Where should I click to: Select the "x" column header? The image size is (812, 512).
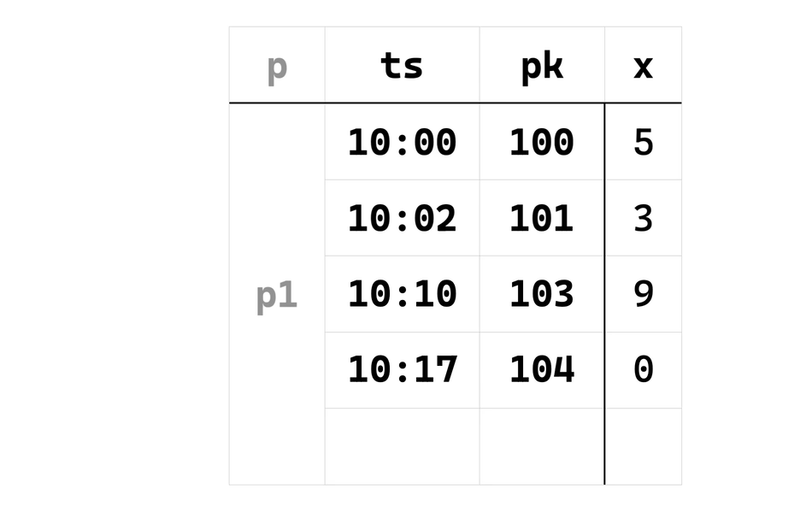coord(643,66)
